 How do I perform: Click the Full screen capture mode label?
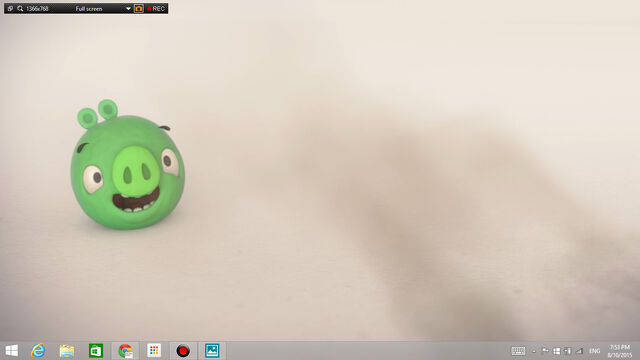(89, 9)
